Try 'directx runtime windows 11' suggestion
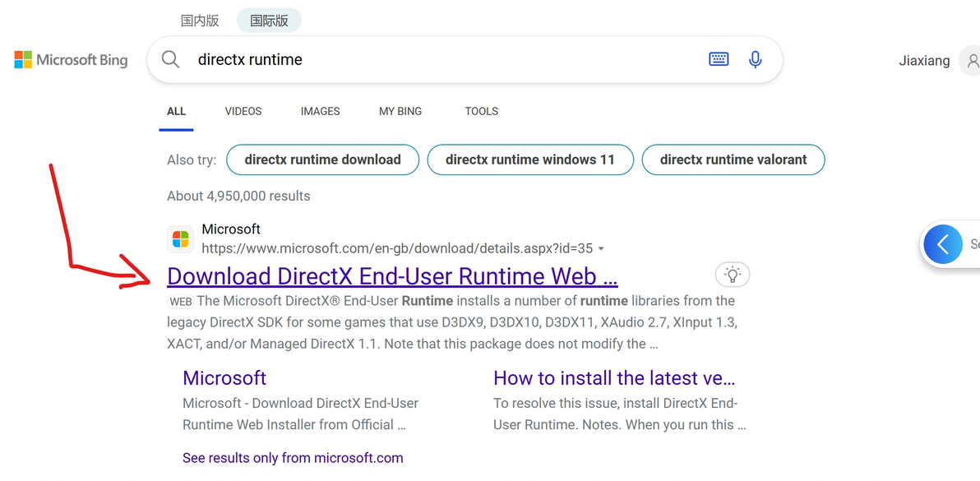Viewport: 980px width, 481px height. [x=530, y=160]
